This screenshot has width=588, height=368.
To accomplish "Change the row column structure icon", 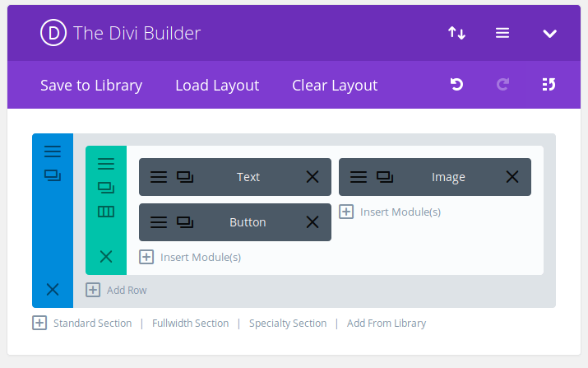I will click(106, 212).
